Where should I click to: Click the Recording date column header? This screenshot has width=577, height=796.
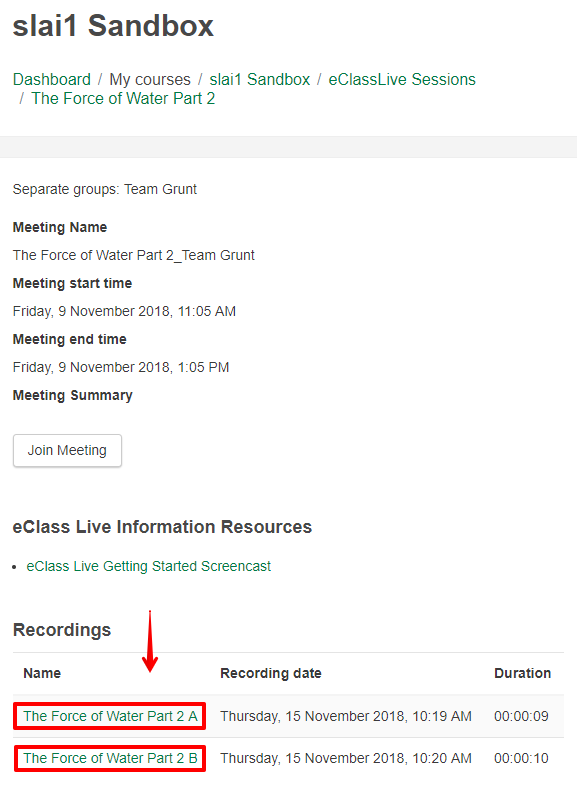click(270, 673)
